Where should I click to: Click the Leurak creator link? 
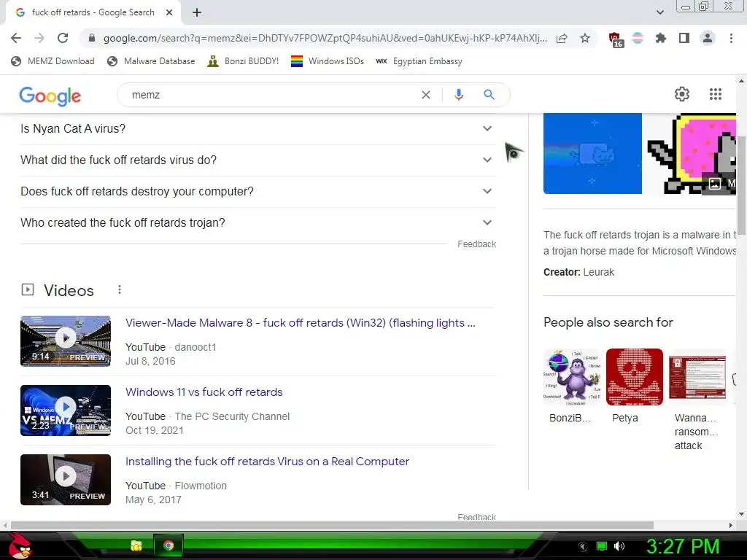[x=598, y=273]
